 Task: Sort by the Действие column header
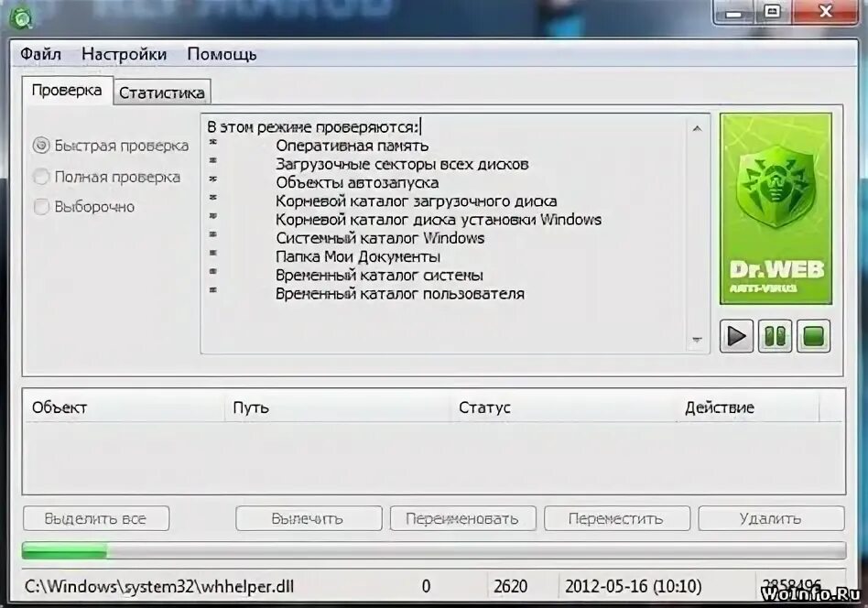[x=748, y=407]
